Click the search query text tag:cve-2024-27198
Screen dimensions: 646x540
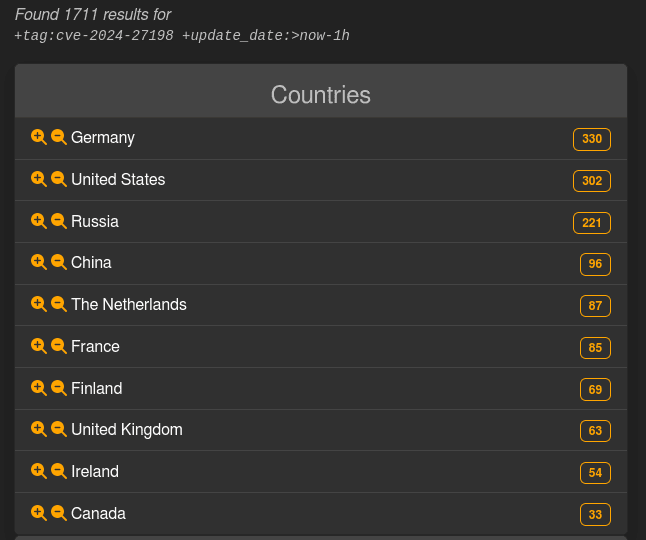click(x=94, y=36)
